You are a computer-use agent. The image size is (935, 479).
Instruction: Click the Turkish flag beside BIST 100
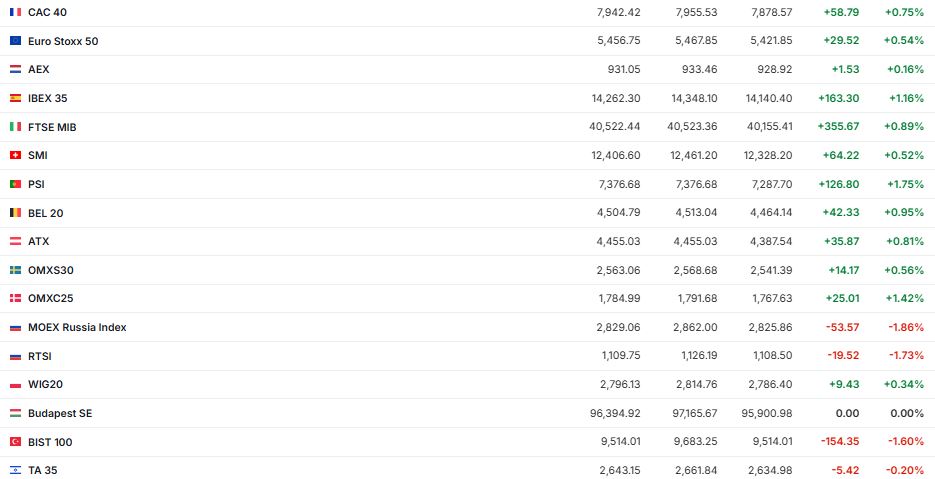[x=15, y=442]
